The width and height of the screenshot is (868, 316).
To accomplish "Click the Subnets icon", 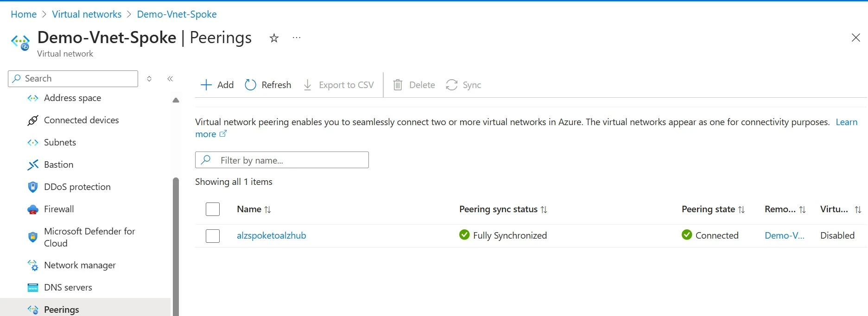I will coord(33,142).
